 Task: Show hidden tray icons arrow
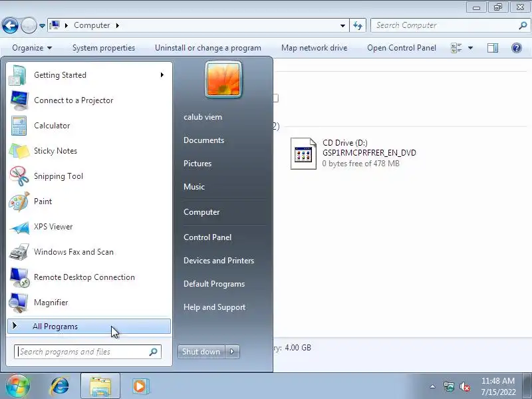(x=433, y=386)
